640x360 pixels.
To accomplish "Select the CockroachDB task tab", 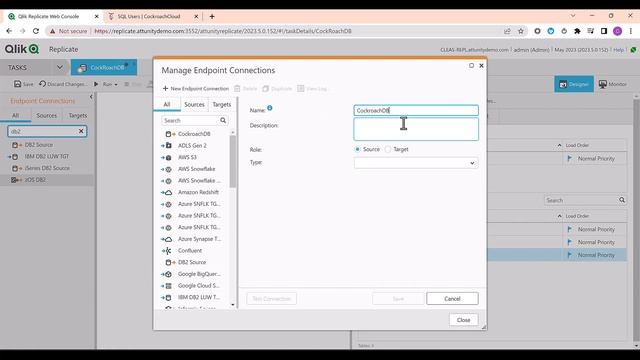I will coord(104,67).
